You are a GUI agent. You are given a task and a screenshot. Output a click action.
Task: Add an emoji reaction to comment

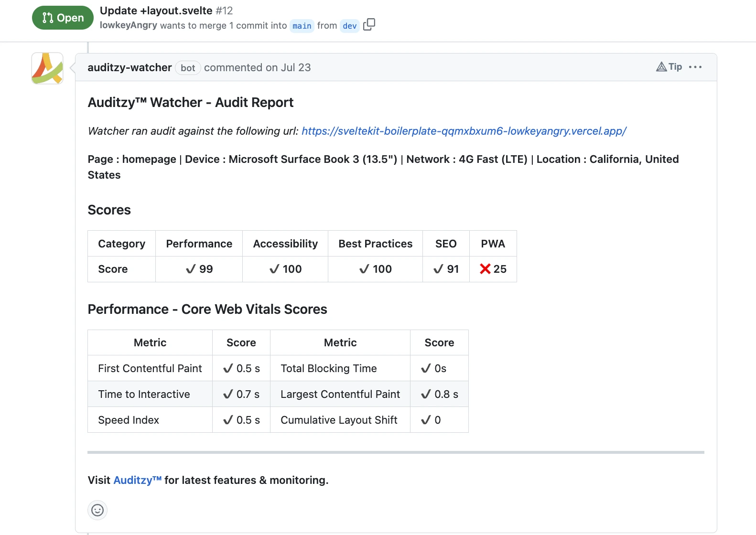[97, 510]
